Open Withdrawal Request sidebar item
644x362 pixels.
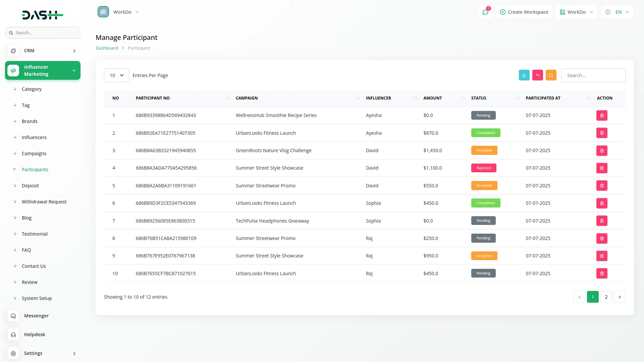click(44, 202)
